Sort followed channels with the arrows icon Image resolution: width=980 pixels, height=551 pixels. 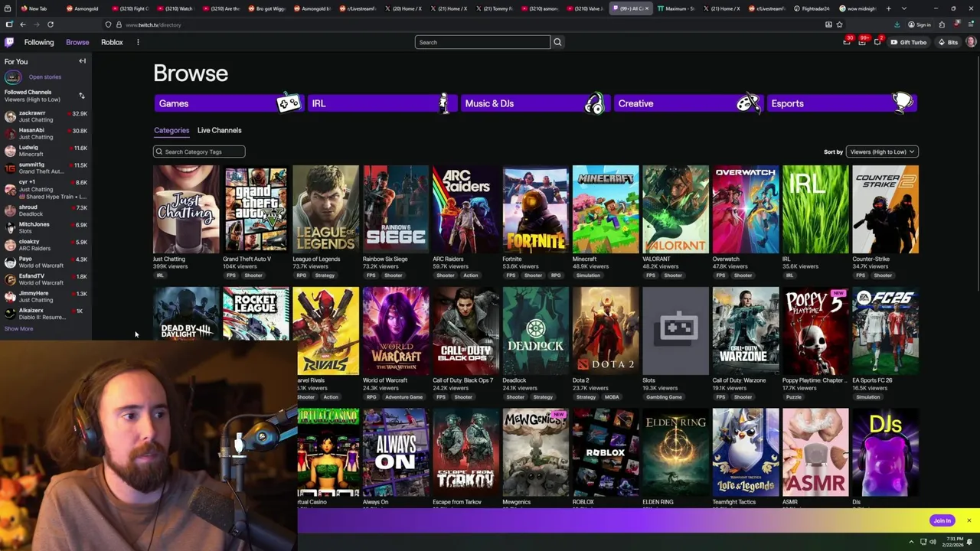pos(82,96)
